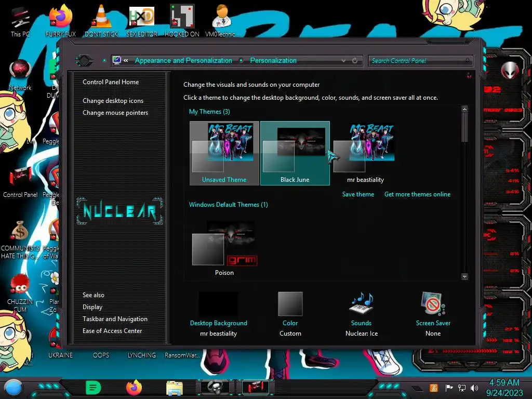Open Ease of Access Center link
Image resolution: width=532 pixels, height=399 pixels.
point(112,331)
